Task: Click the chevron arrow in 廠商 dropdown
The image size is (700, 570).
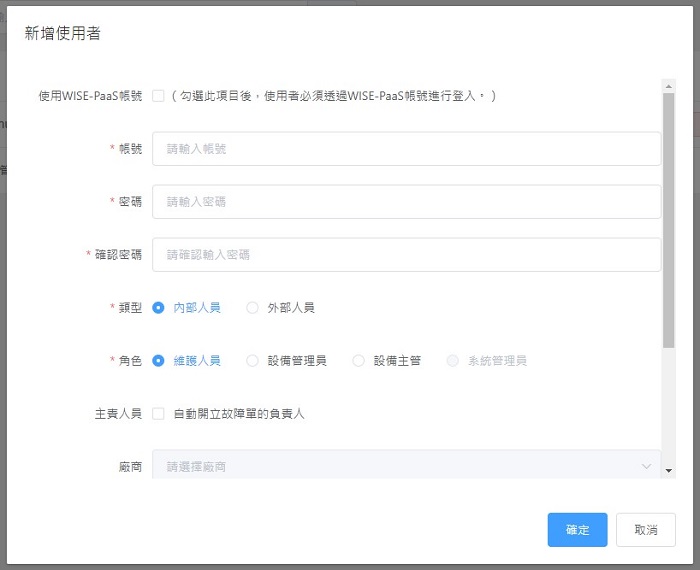Action: pyautogui.click(x=645, y=467)
